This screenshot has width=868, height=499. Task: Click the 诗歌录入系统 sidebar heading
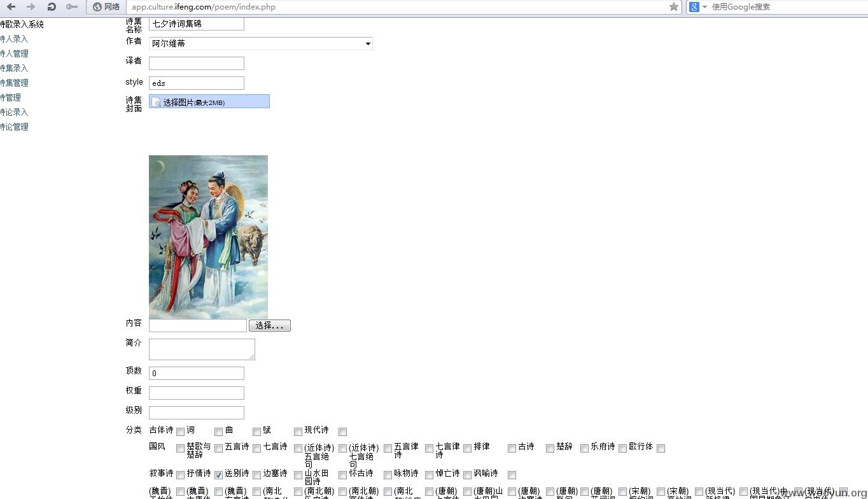[22, 24]
